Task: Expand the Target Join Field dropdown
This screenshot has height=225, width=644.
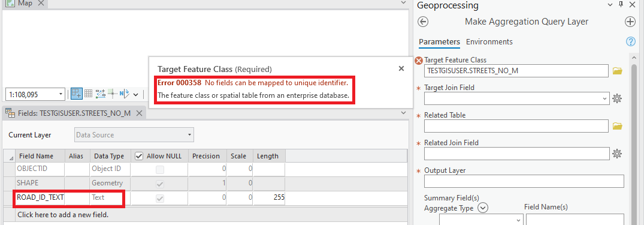Action: 516,98
